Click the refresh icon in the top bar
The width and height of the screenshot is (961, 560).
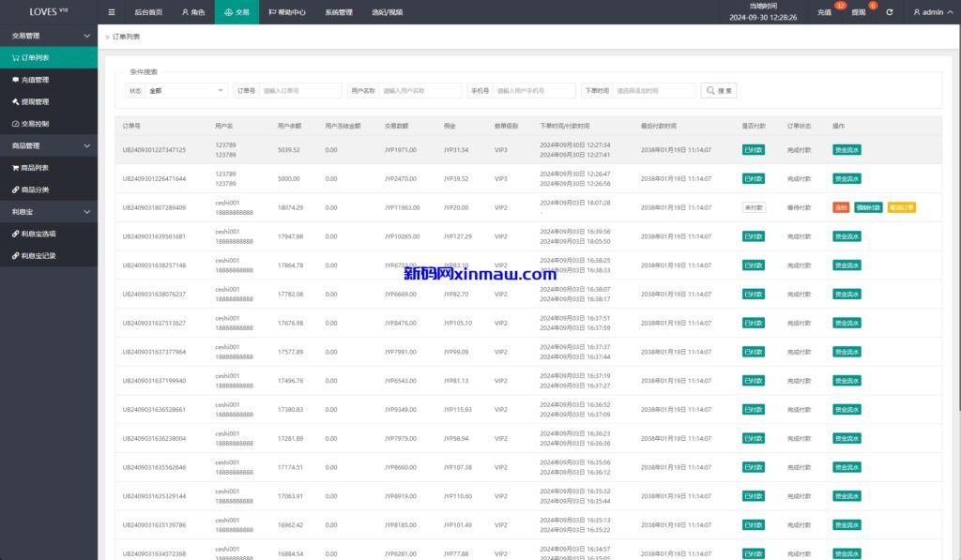(889, 12)
